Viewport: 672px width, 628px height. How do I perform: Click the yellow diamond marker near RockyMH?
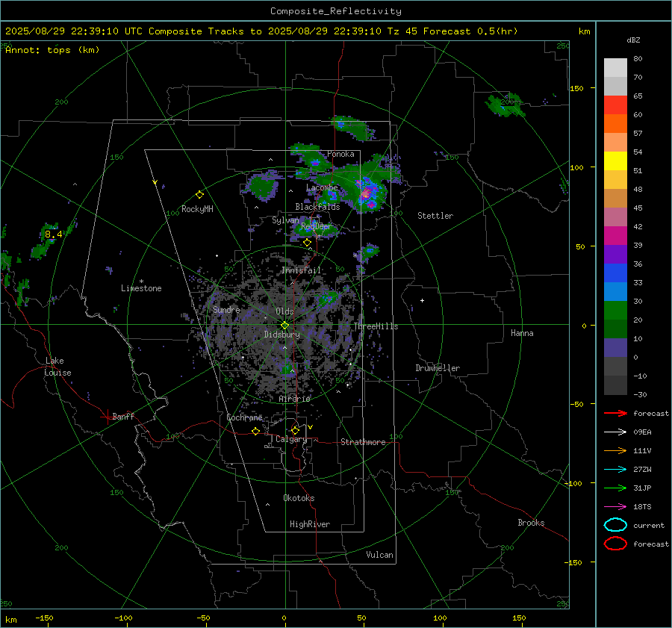199,195
